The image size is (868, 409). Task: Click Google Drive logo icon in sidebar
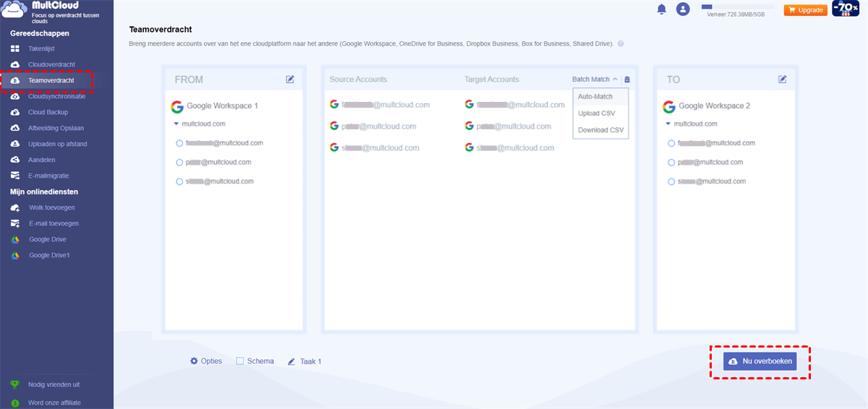tap(15, 239)
